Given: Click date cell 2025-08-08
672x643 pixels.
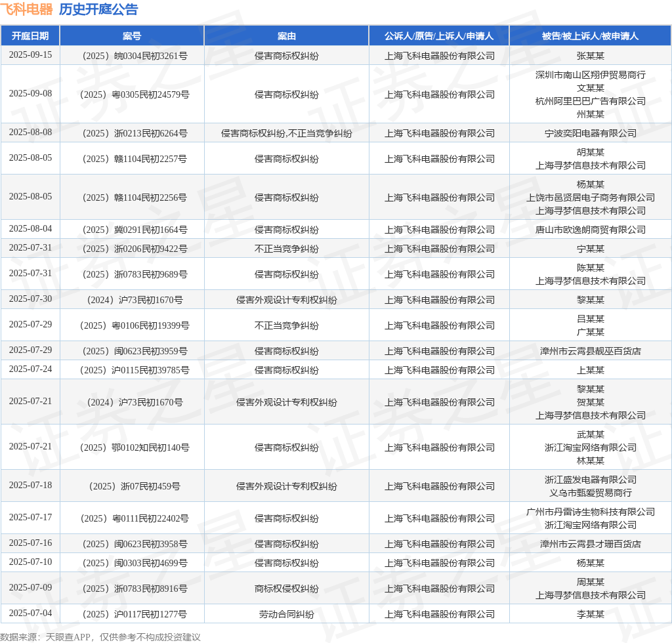Looking at the screenshot, I should [30, 132].
